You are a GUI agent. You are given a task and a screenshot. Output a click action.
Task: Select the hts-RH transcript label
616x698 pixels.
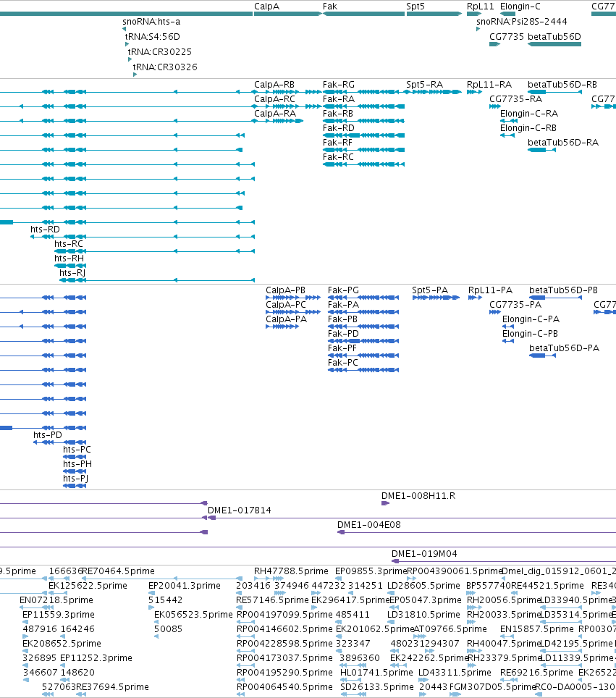69,258
